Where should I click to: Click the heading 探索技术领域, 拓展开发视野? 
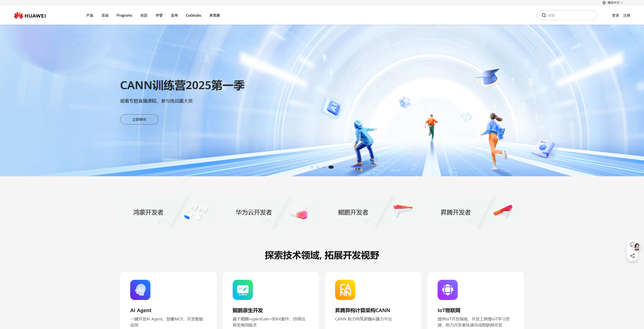click(x=322, y=255)
